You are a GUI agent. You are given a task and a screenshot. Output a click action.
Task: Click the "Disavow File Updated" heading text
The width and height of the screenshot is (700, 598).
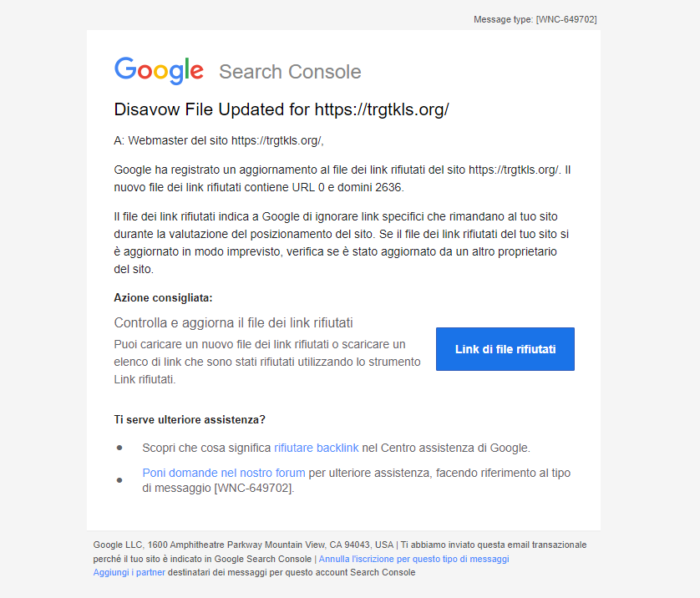pos(212,110)
